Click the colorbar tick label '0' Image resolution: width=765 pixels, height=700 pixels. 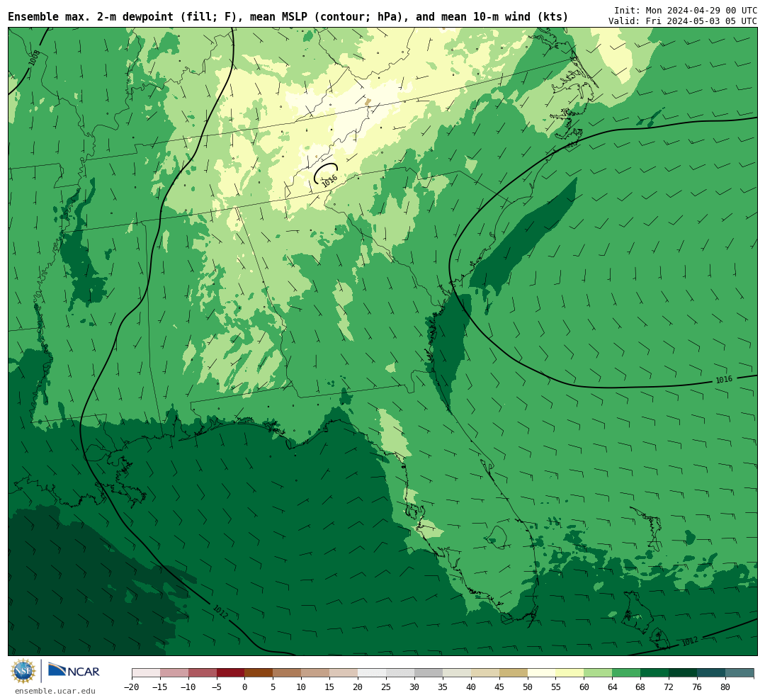(x=245, y=687)
